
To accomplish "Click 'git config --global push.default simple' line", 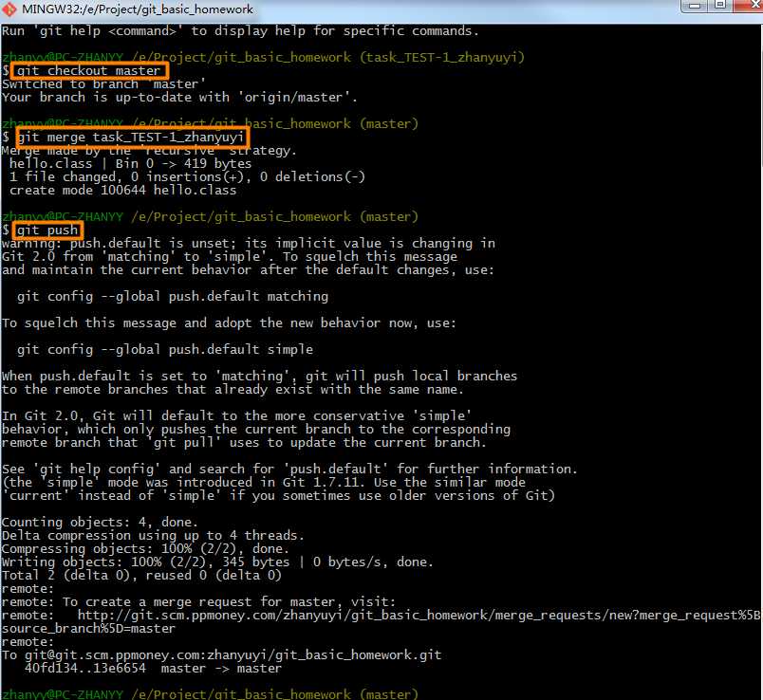I will point(165,349).
